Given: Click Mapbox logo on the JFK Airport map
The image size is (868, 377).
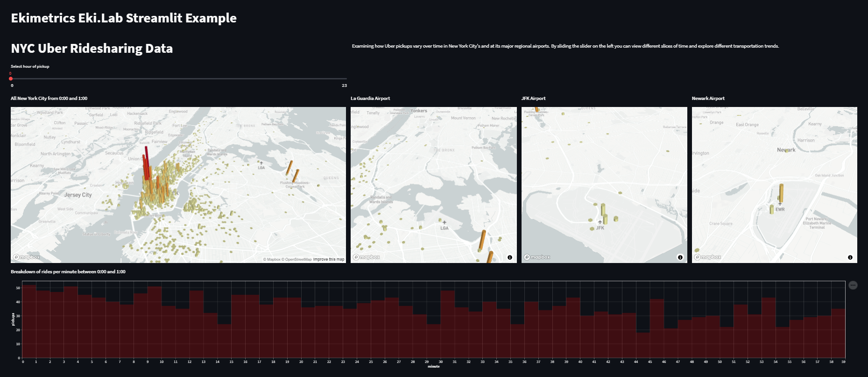Looking at the screenshot, I should 537,257.
